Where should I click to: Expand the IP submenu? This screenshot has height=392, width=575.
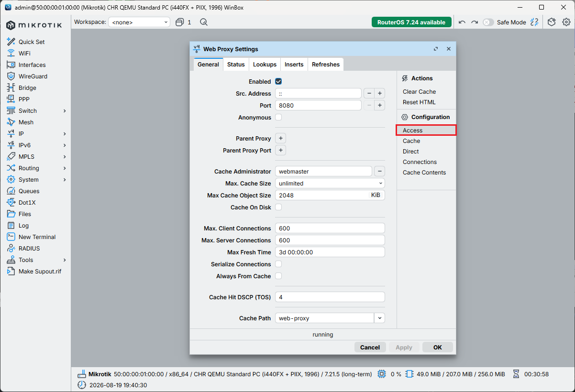click(x=65, y=134)
